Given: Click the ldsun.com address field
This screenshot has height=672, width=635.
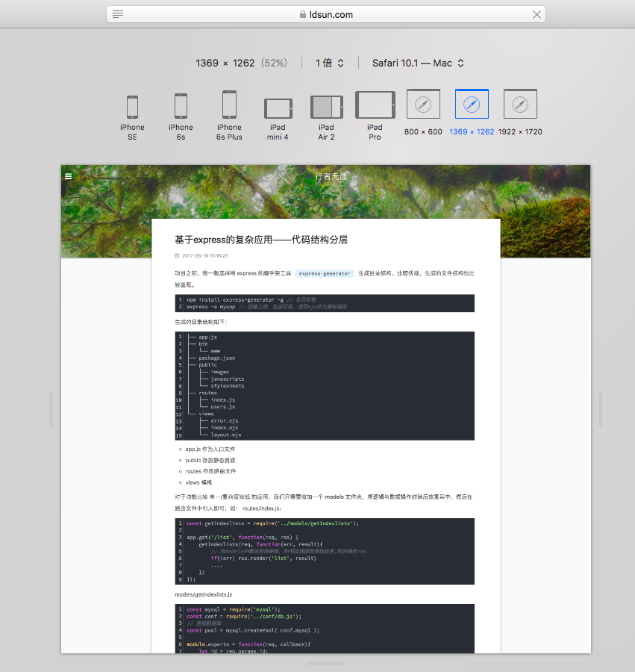Looking at the screenshot, I should coord(326,14).
